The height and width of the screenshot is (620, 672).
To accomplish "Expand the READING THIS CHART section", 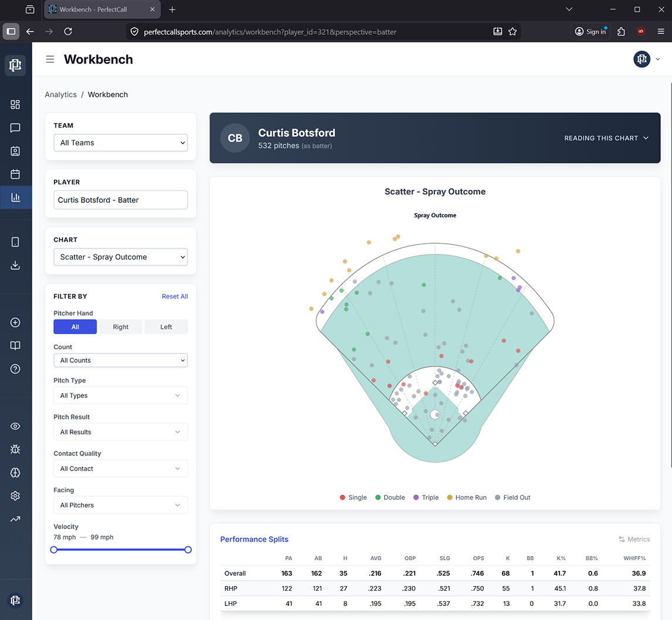I will tap(606, 138).
